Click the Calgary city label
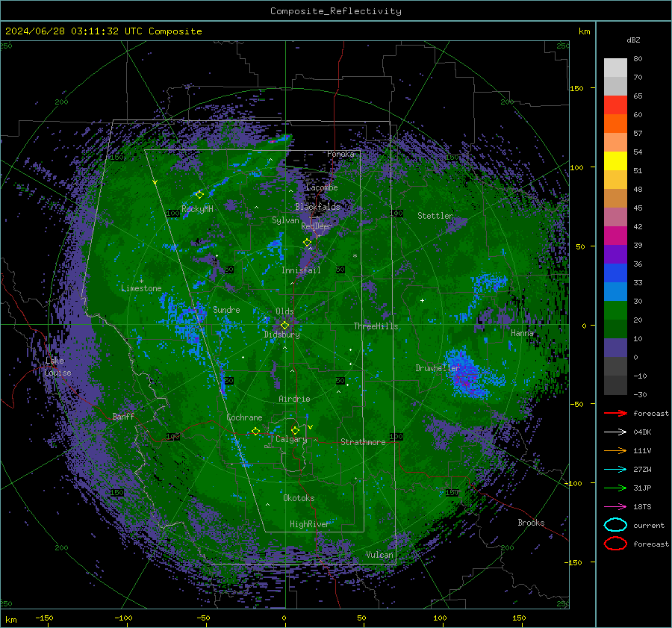This screenshot has height=628, width=672. click(291, 439)
